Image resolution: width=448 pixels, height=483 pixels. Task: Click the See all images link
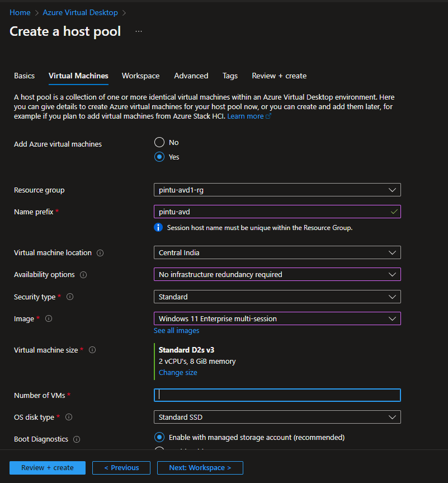[x=176, y=331]
